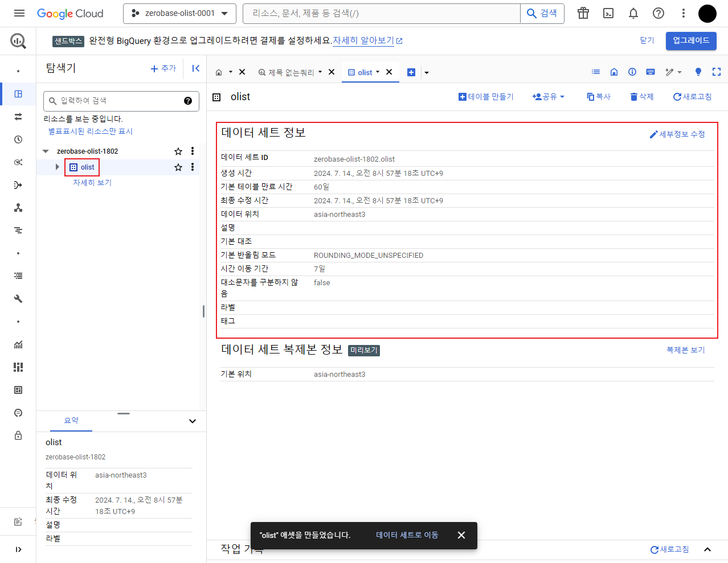
Task: Create new query with plus tab icon
Action: (411, 72)
